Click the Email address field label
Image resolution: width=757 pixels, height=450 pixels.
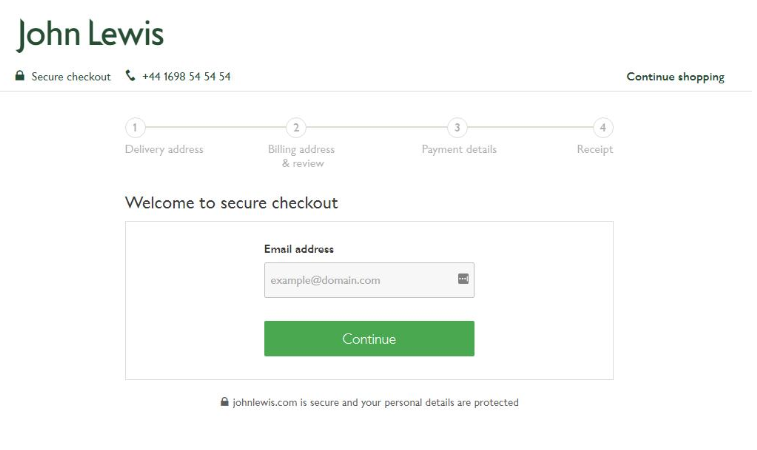click(299, 249)
